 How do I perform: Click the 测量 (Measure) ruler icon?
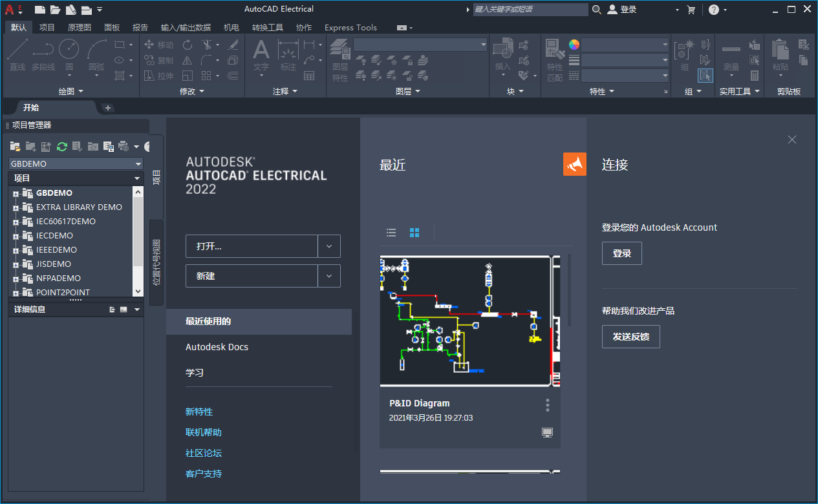coord(731,50)
